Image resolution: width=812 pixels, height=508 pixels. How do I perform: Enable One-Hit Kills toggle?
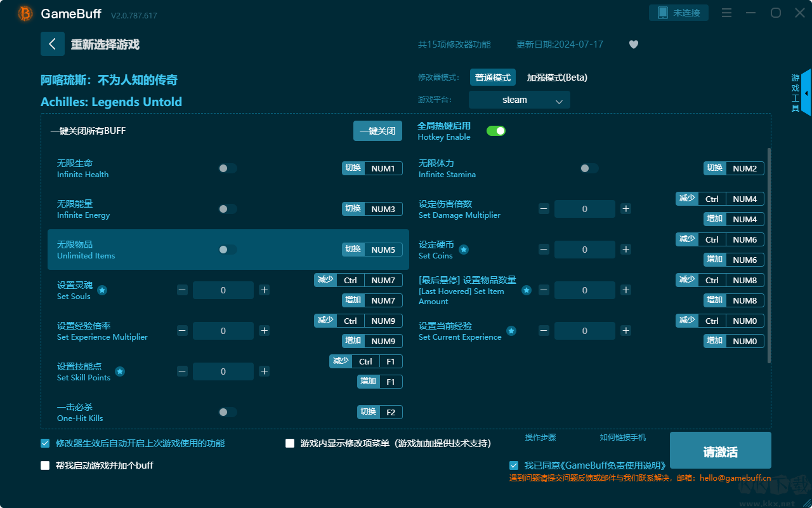[228, 412]
